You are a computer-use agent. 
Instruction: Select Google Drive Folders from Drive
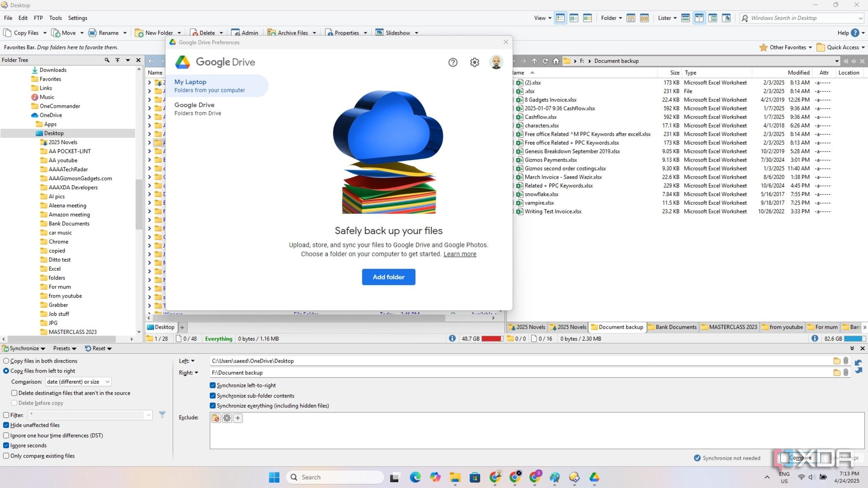pos(217,109)
